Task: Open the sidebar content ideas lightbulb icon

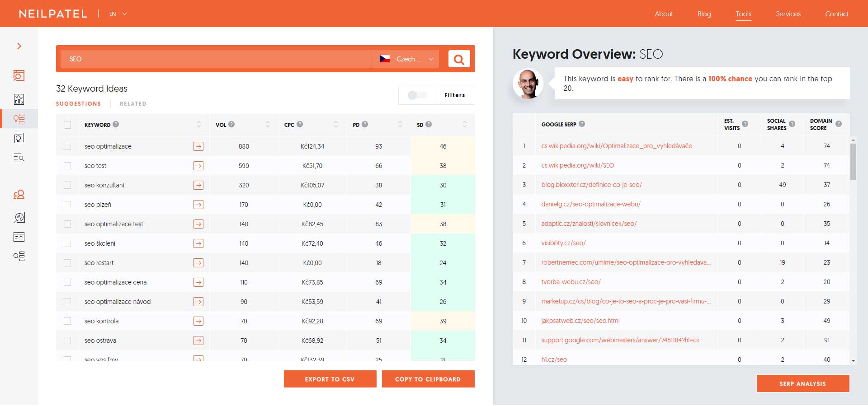Action: 19,138
